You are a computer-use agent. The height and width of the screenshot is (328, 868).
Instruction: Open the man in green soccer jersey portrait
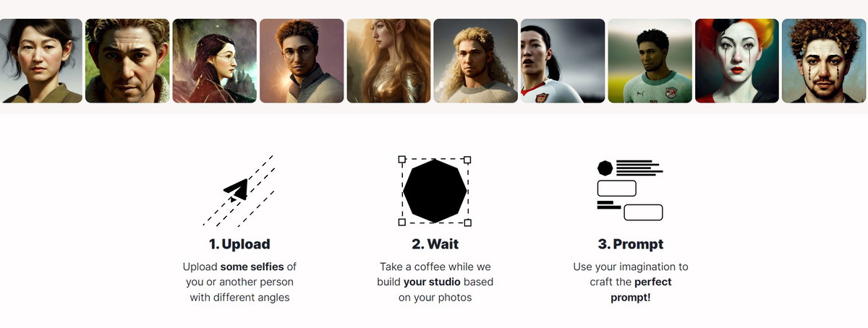[650, 61]
